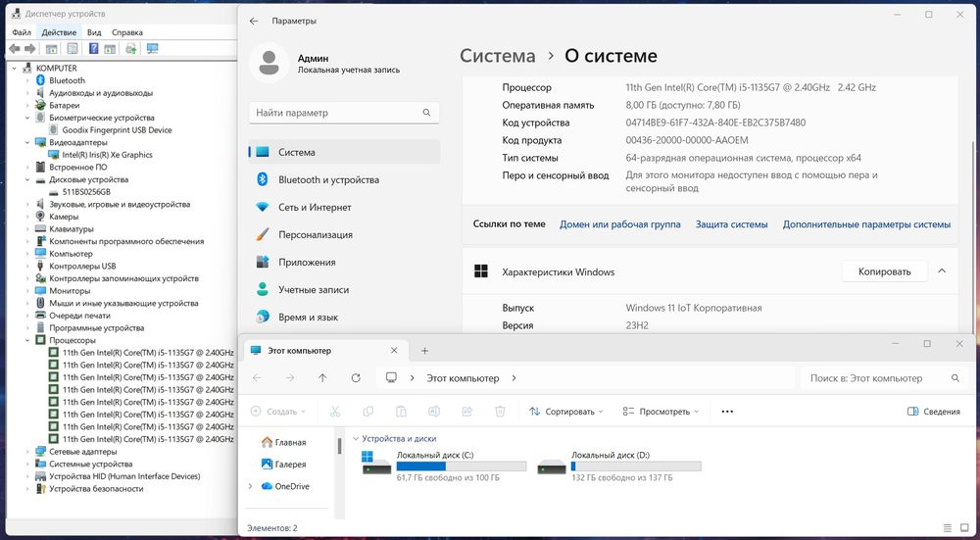The image size is (980, 540).
Task: Collapse the Характеристики Windows section chevron
Action: (942, 271)
